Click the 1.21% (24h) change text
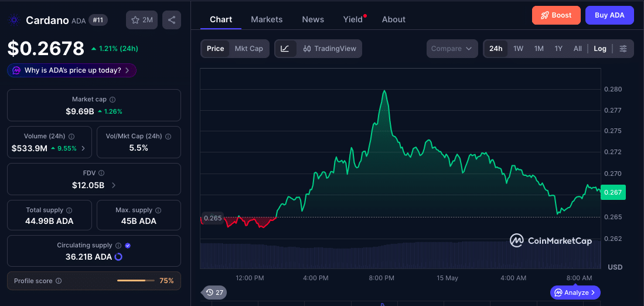 pos(118,49)
